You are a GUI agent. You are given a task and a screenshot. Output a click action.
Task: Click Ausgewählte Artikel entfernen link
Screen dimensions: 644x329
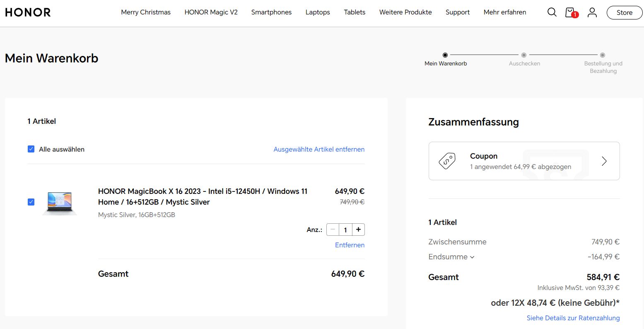tap(319, 149)
